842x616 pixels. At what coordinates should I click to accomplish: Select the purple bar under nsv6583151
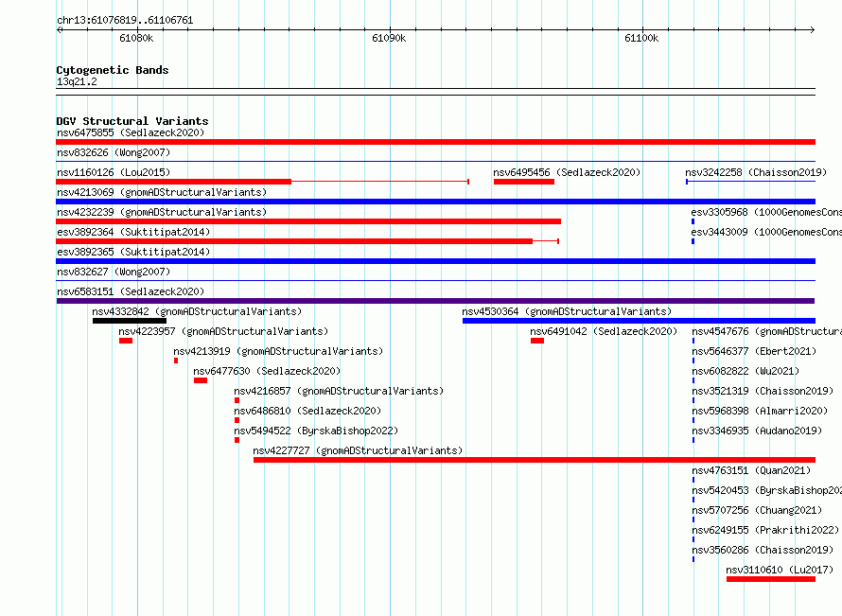click(x=435, y=301)
